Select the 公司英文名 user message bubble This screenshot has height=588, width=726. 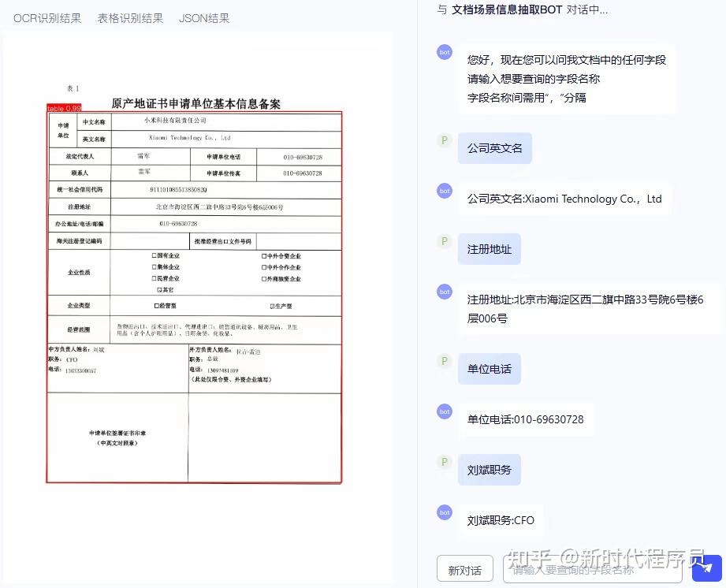(x=494, y=148)
